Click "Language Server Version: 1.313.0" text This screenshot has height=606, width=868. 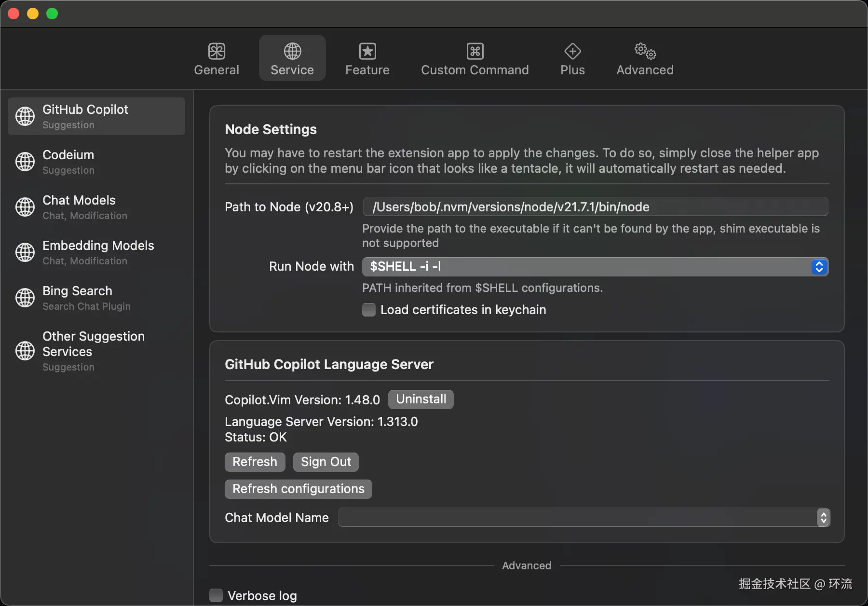(x=321, y=422)
